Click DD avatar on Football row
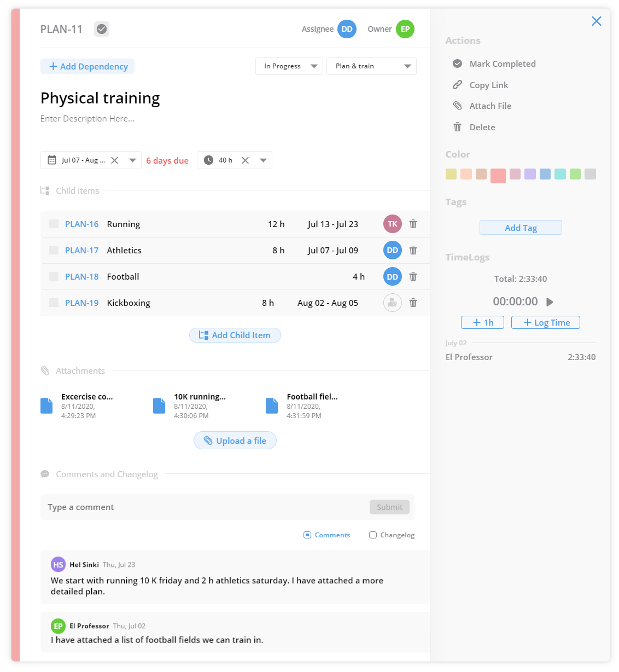This screenshot has width=619, height=672. 393,276
